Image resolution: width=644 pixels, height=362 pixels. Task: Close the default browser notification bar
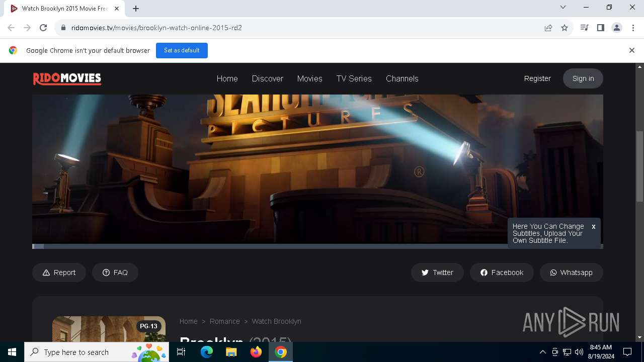pyautogui.click(x=631, y=50)
